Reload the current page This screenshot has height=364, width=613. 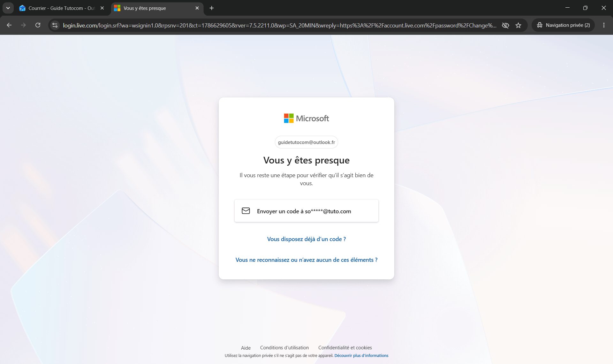tap(38, 25)
